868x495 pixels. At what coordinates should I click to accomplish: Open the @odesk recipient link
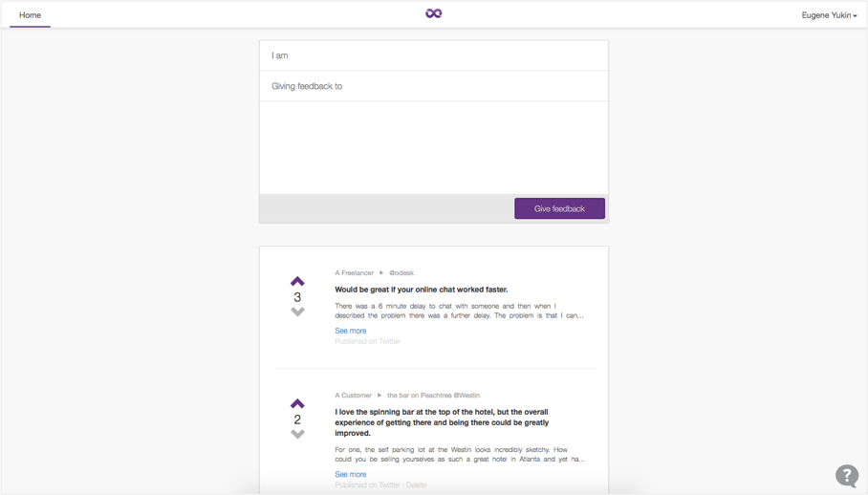401,273
